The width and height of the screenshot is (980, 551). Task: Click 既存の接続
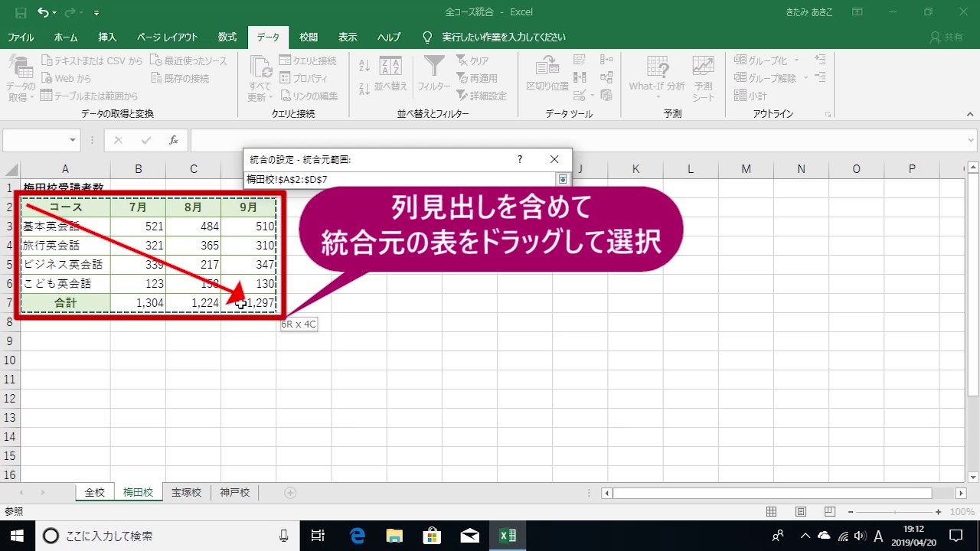click(x=179, y=78)
